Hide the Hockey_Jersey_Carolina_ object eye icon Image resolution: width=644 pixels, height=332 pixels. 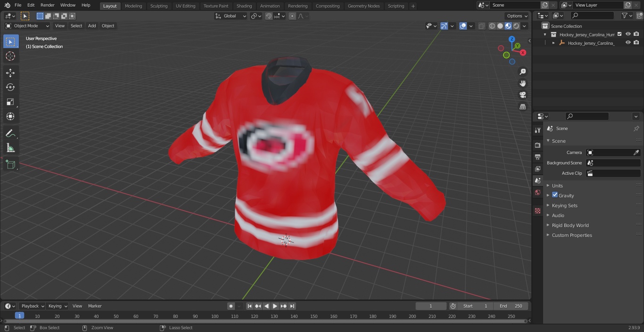(628, 42)
